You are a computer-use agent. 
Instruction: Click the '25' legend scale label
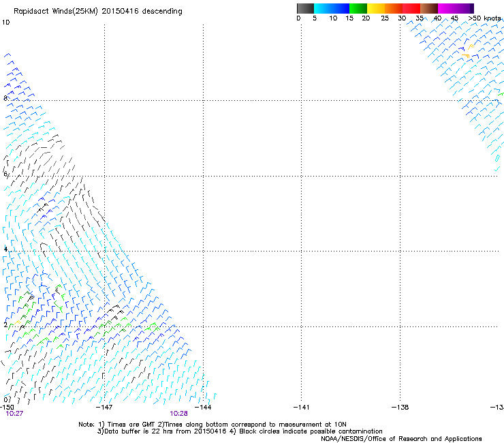pos(385,18)
